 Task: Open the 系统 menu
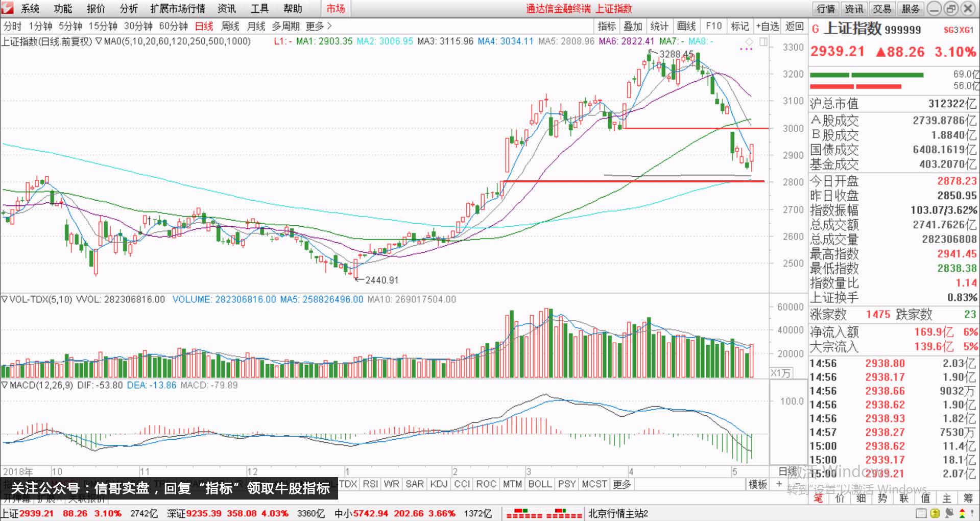tap(30, 9)
